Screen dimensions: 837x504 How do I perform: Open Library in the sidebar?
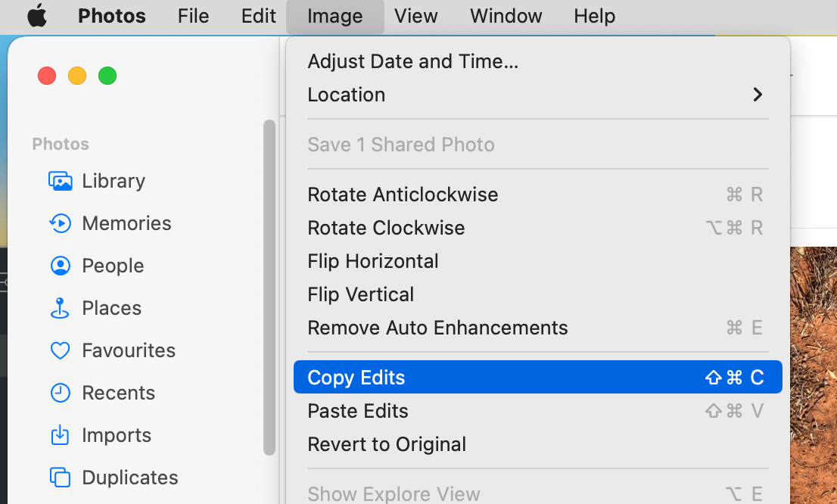(x=114, y=181)
